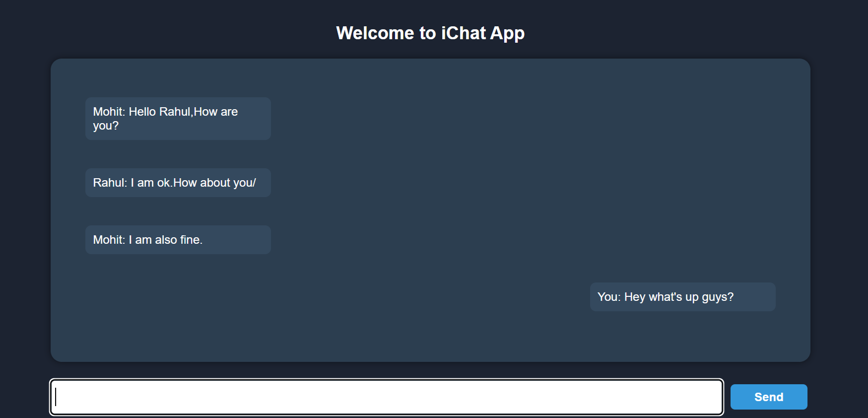Viewport: 868px width, 418px height.
Task: Focus the message input field
Action: tap(387, 397)
